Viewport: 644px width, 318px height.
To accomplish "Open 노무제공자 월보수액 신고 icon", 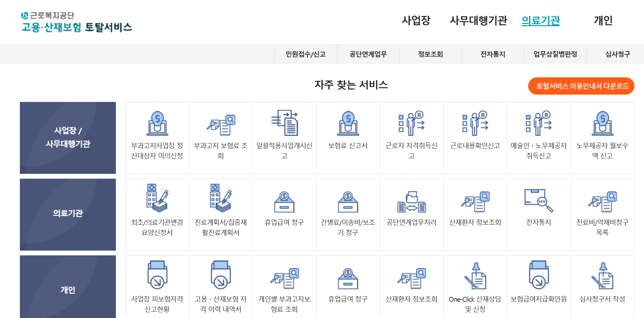I will pyautogui.click(x=602, y=123).
